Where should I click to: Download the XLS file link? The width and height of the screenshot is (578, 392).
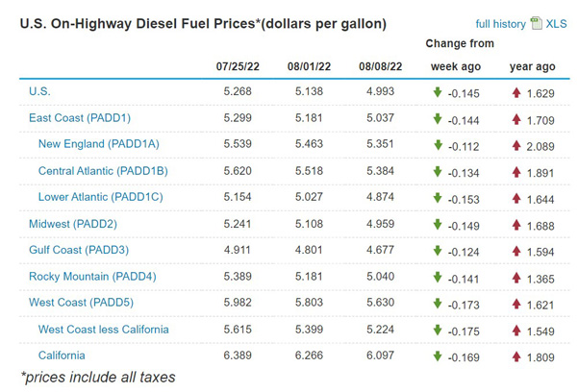coord(557,23)
